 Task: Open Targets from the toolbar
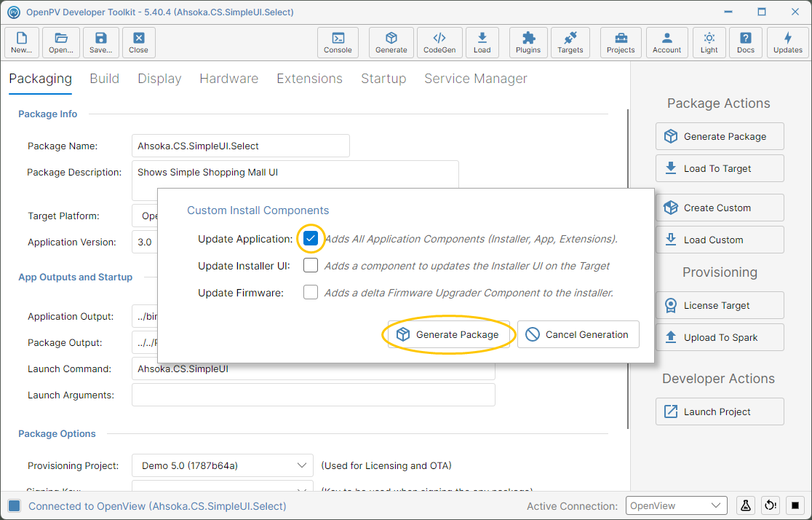point(570,42)
